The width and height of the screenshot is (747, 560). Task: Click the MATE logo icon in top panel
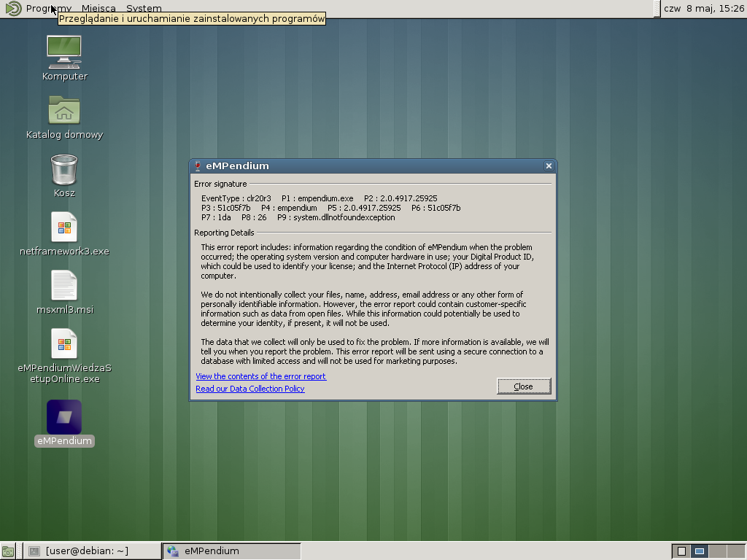point(13,8)
